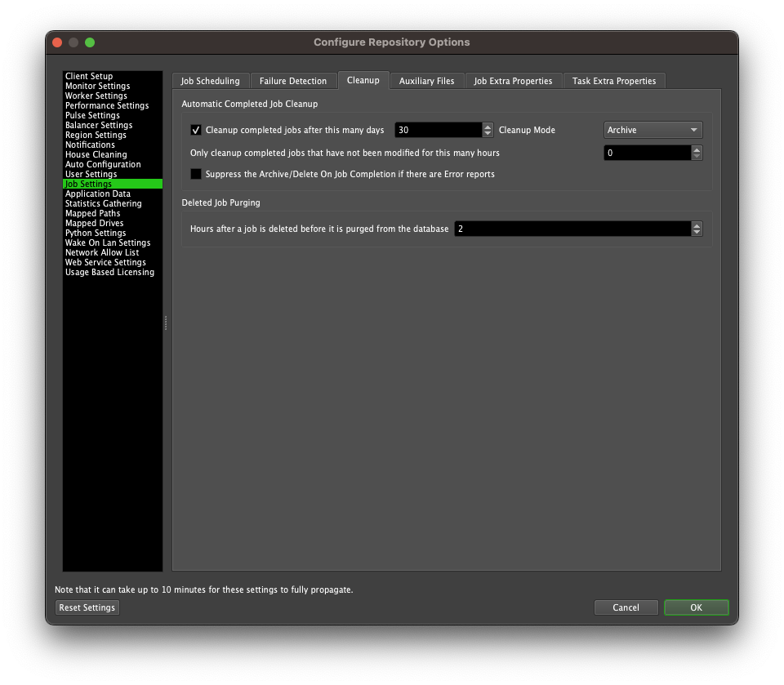Open the Cleanup Mode dropdown showing Archive

click(x=652, y=129)
